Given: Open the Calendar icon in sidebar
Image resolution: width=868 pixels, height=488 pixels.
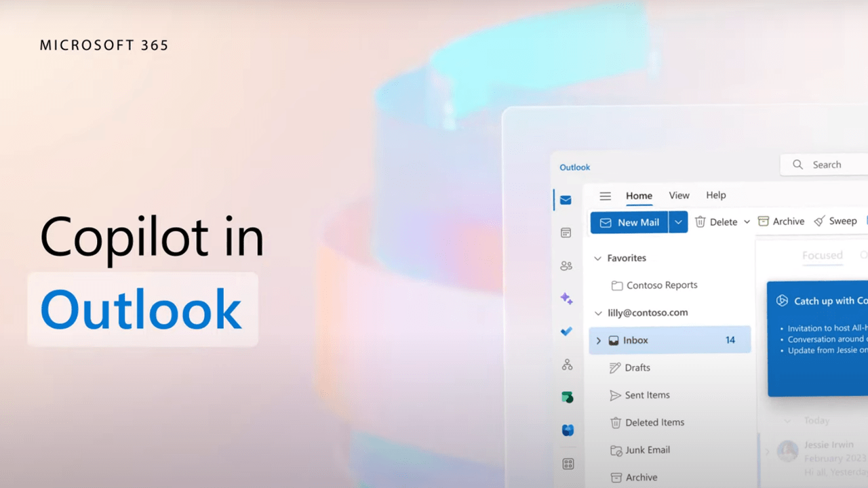Looking at the screenshot, I should [566, 233].
